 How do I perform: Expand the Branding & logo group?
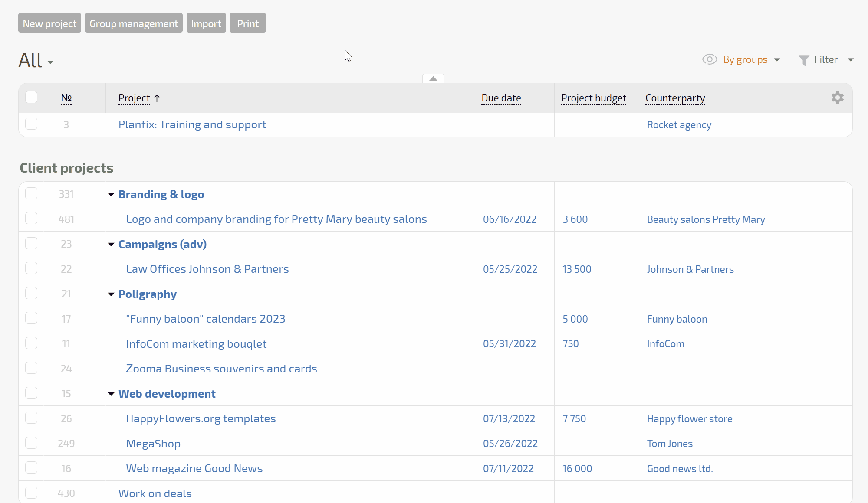pos(110,194)
